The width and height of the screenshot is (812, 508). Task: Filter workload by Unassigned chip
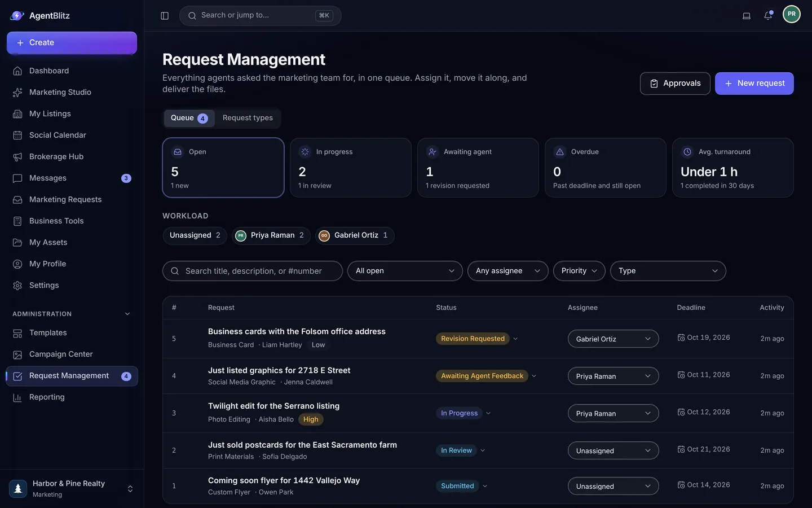click(195, 235)
